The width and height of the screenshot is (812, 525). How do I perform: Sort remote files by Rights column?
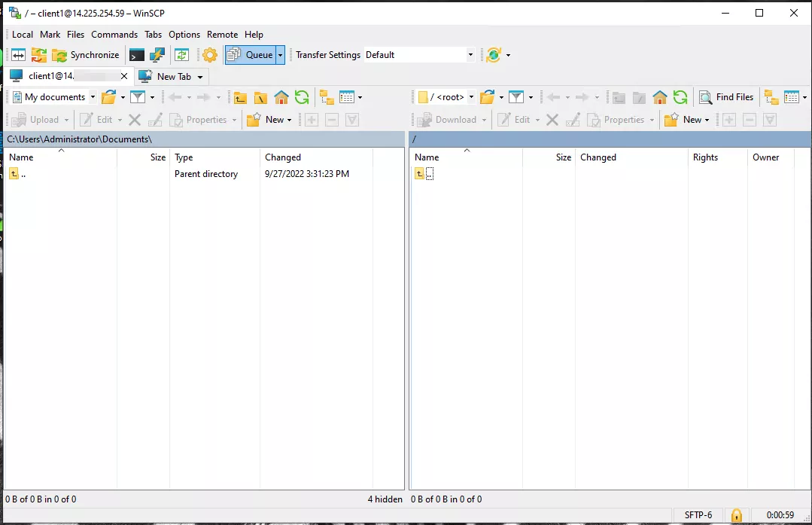(705, 157)
